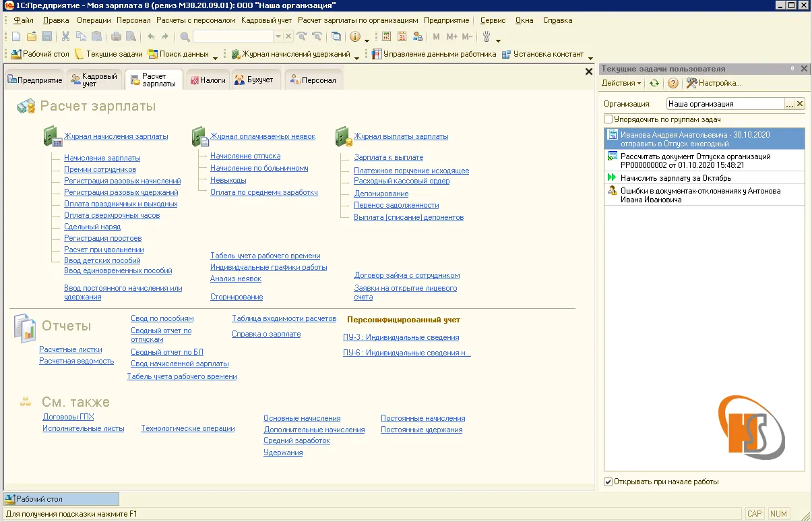The width and height of the screenshot is (812, 522).
Task: Clear the Организация field with X button
Action: pos(800,104)
